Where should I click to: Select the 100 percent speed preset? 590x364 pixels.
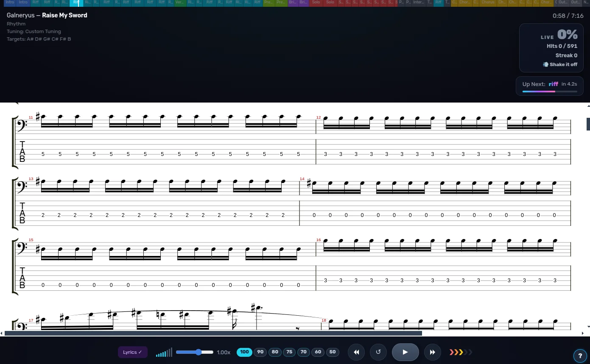point(244,352)
